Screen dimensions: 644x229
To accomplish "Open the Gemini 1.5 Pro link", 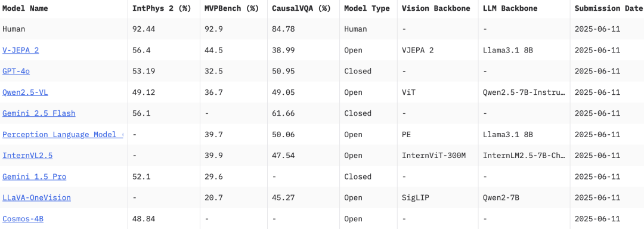I will (35, 177).
